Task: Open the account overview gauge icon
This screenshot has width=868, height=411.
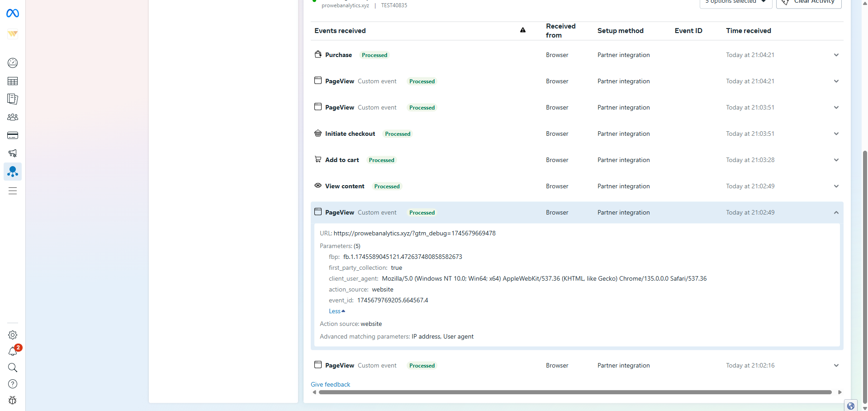Action: 13,63
